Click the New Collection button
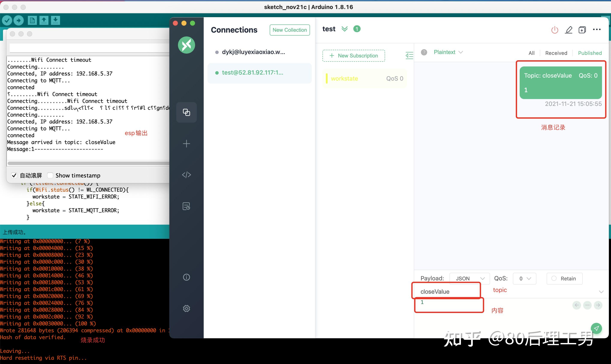This screenshot has width=611, height=364. [x=290, y=30]
